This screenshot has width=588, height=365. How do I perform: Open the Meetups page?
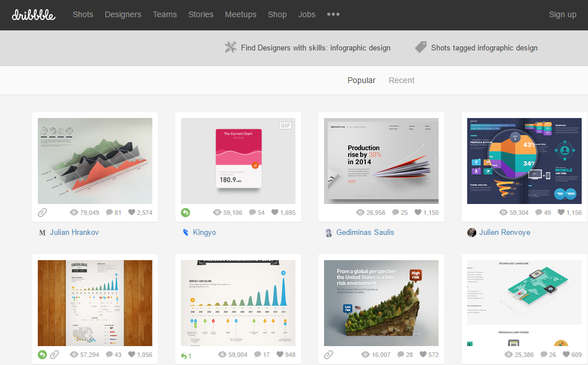240,14
